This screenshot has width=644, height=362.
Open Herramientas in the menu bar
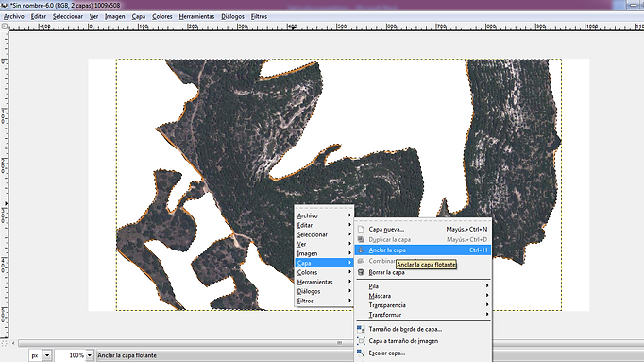196,16
